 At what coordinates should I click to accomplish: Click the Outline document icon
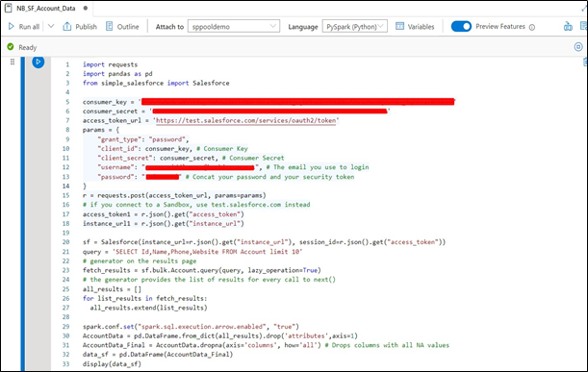click(109, 26)
